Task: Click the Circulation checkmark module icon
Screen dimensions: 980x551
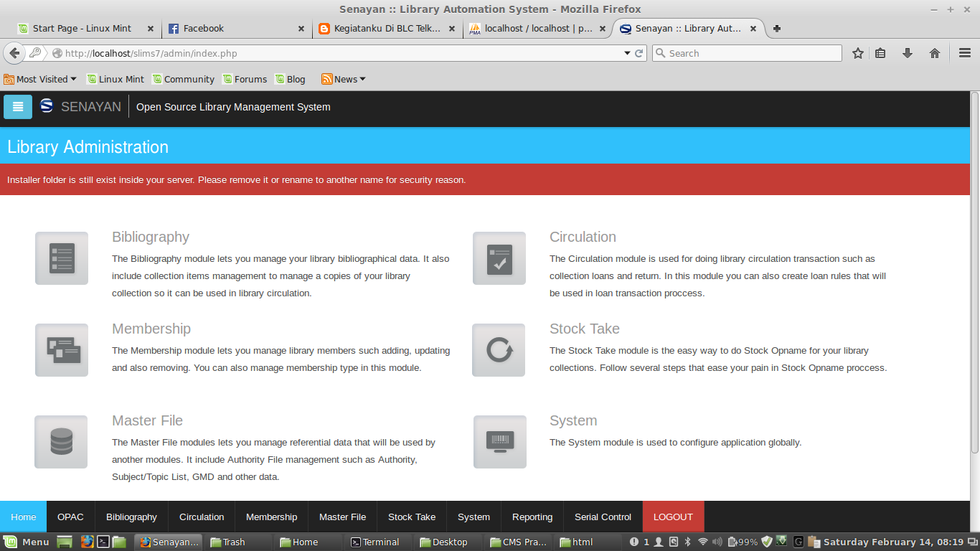Action: click(x=499, y=258)
